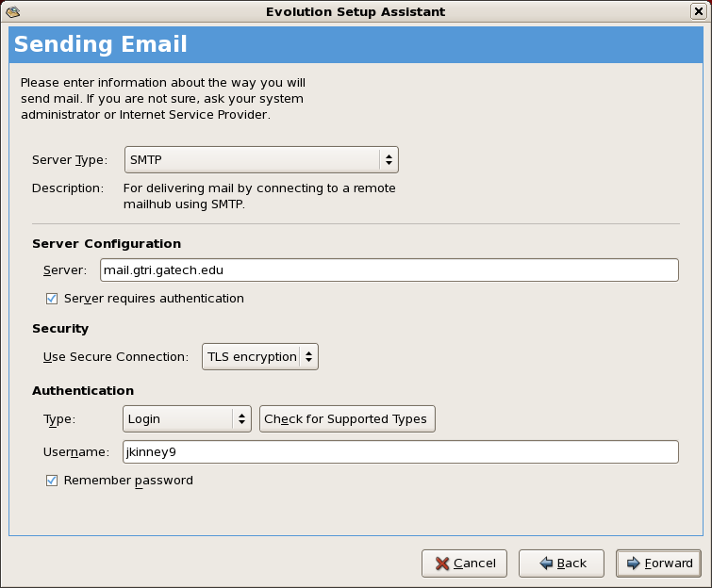Click the Sending Email page header
This screenshot has height=588, width=712.
tap(100, 44)
